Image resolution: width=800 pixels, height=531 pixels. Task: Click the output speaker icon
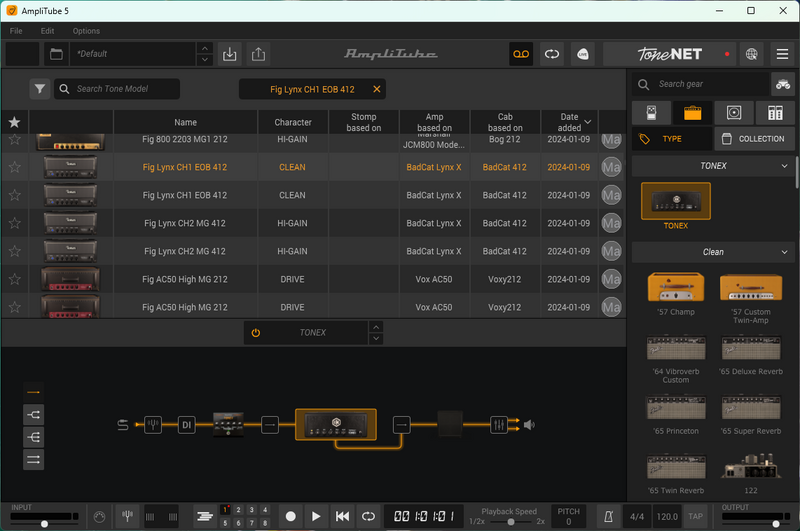click(529, 424)
